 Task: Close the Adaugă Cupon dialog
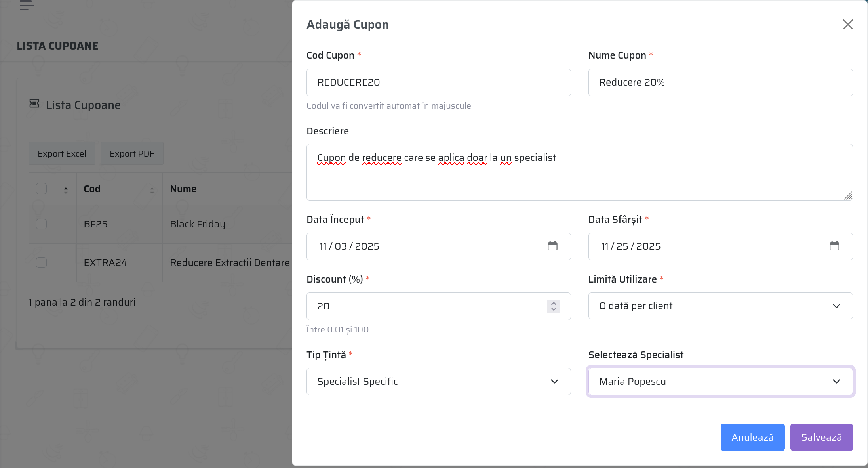(x=847, y=25)
